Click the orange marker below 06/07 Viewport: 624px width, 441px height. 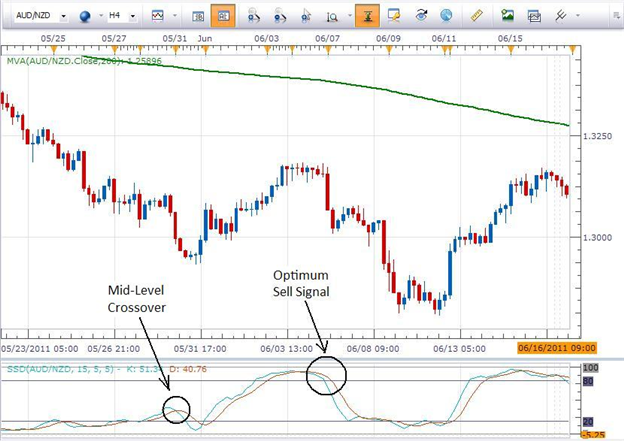click(328, 50)
